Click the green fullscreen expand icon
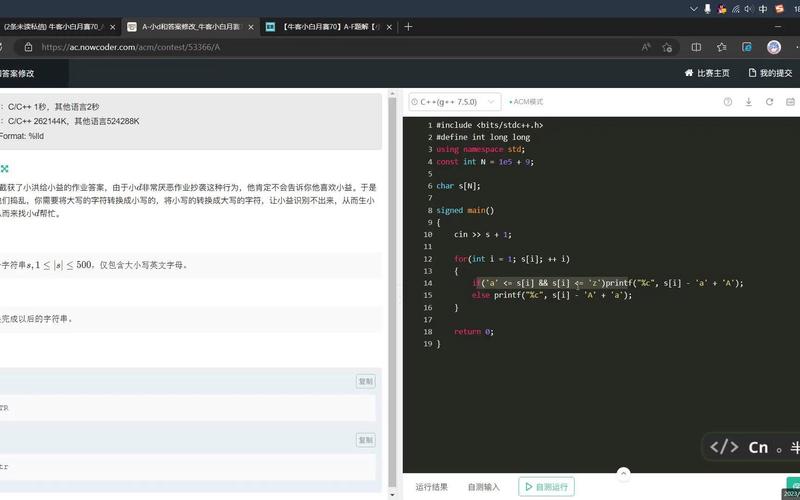Screen dimensions: 800x500 (x=5, y=168)
